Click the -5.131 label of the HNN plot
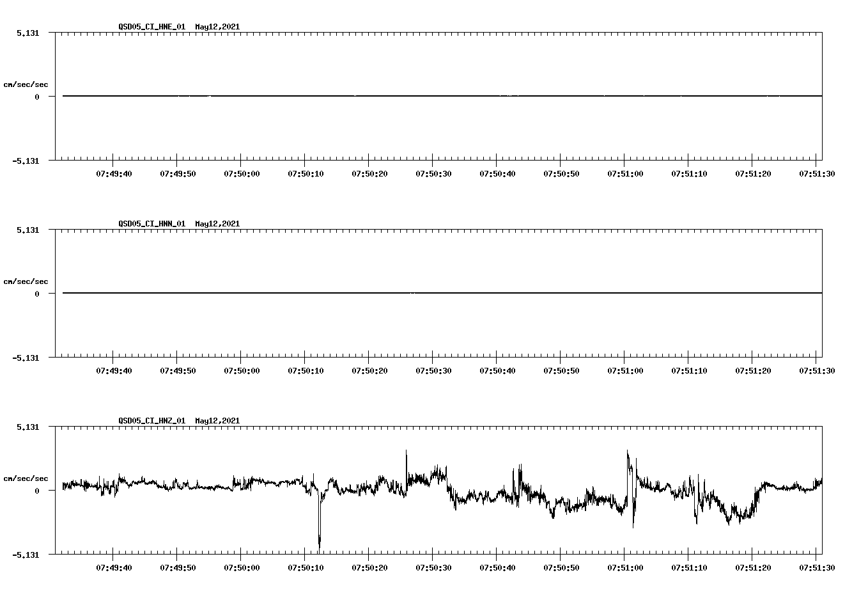868x591 pixels. tap(27, 358)
